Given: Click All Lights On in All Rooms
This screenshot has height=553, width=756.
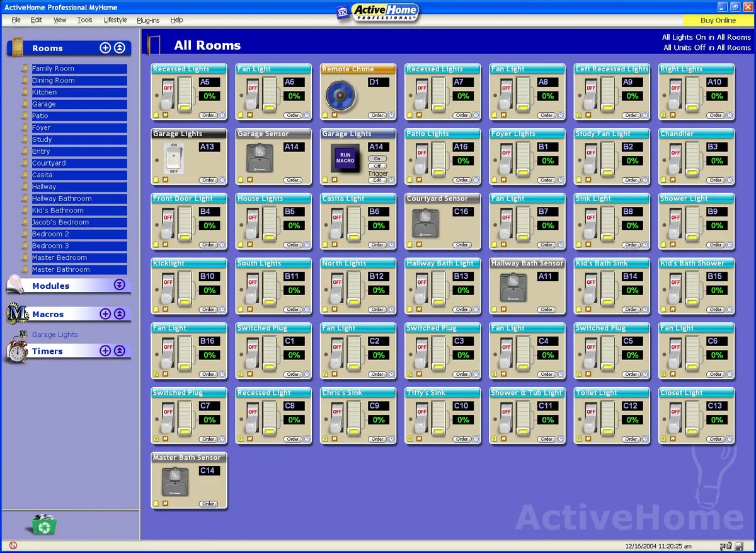Looking at the screenshot, I should click(706, 37).
